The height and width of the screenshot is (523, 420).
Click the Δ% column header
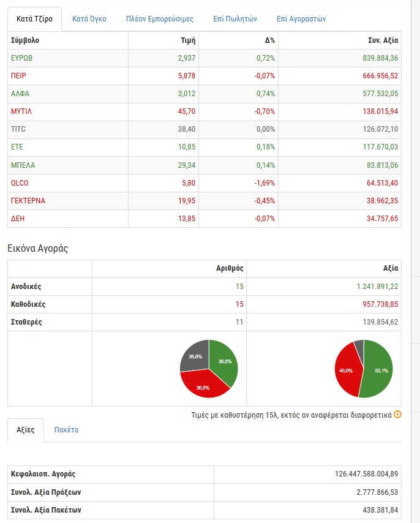pos(269,40)
